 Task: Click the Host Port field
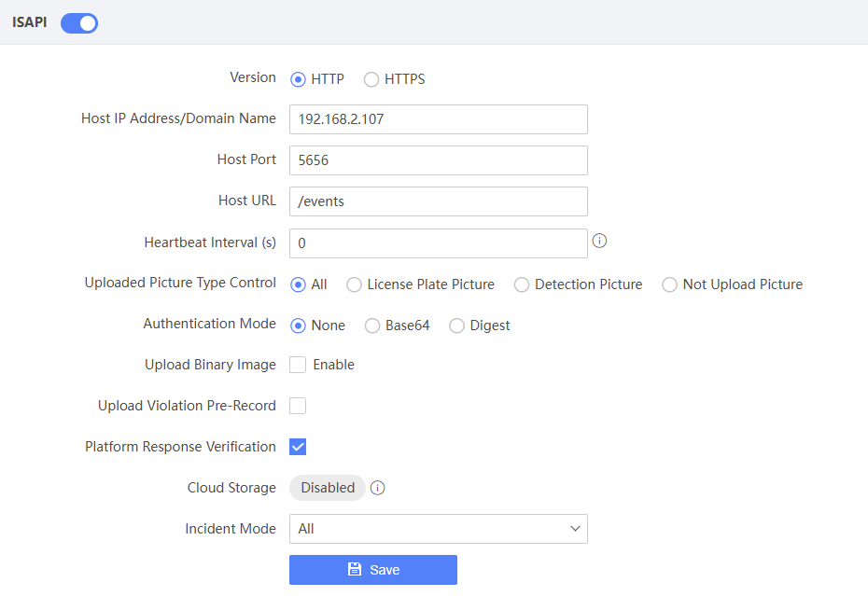(x=438, y=160)
